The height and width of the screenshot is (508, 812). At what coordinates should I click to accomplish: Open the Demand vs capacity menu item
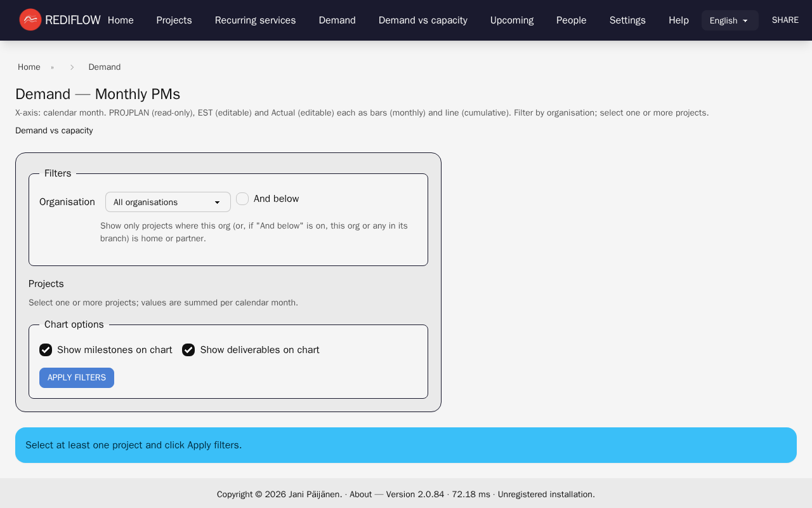click(422, 20)
